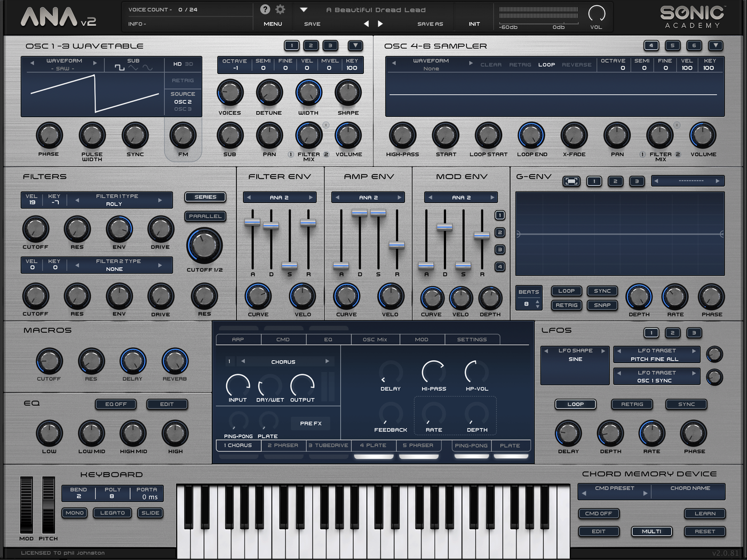Viewport: 747px width, 560px height.
Task: Select previous OSC 1 waveform arrow
Action: (32, 63)
